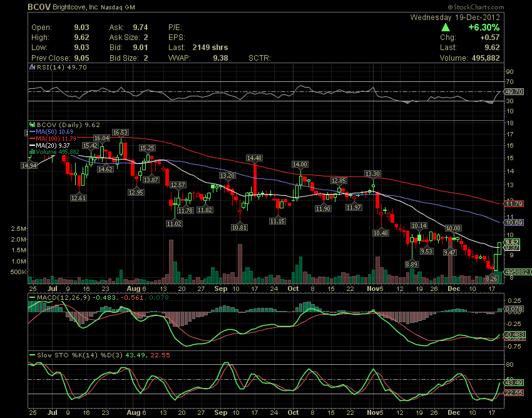Click the red MA(100) legend line marker
Screen dimensions: 532x418
coord(32,138)
